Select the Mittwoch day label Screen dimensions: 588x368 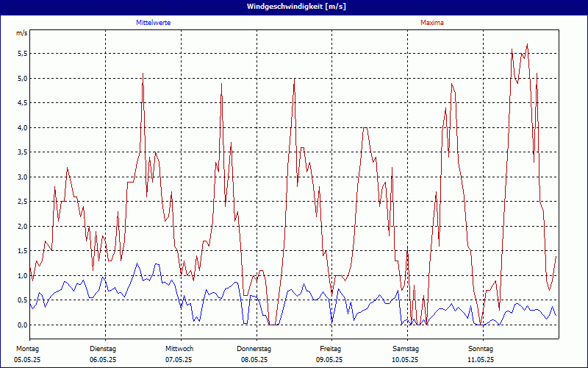click(179, 348)
